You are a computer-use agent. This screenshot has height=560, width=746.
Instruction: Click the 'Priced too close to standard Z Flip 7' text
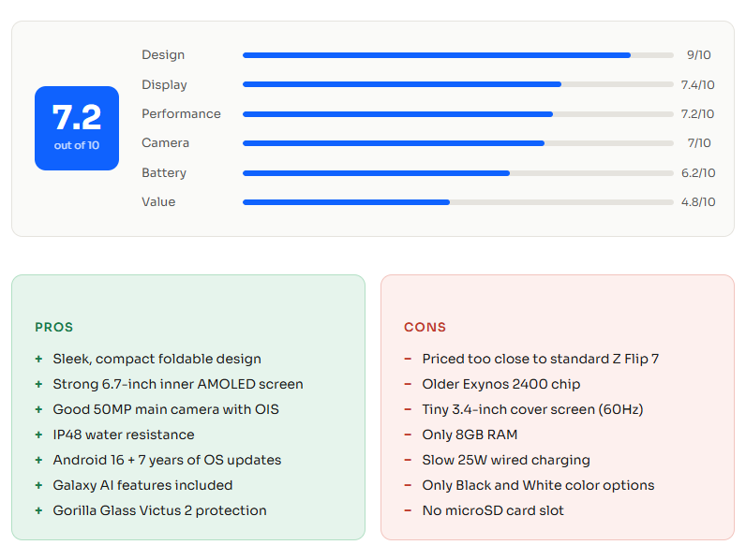click(x=540, y=359)
